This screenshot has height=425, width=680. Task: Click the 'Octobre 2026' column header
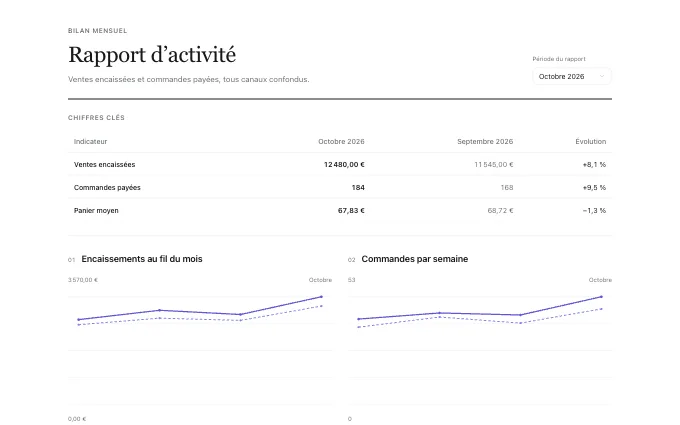tap(341, 141)
